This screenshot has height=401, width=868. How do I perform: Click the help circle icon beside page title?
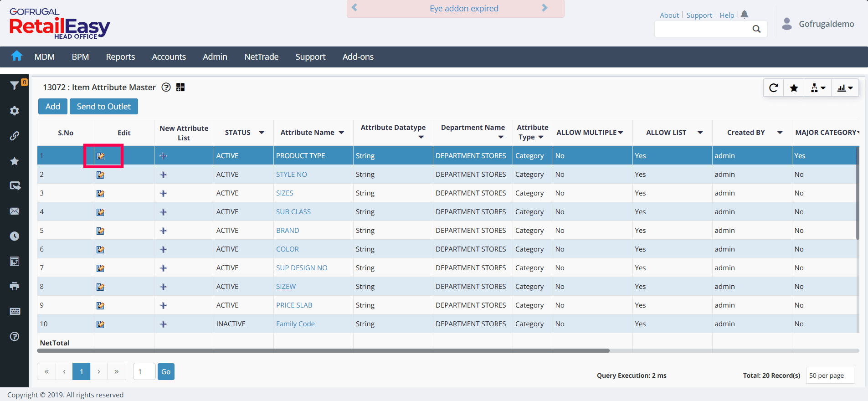(166, 87)
